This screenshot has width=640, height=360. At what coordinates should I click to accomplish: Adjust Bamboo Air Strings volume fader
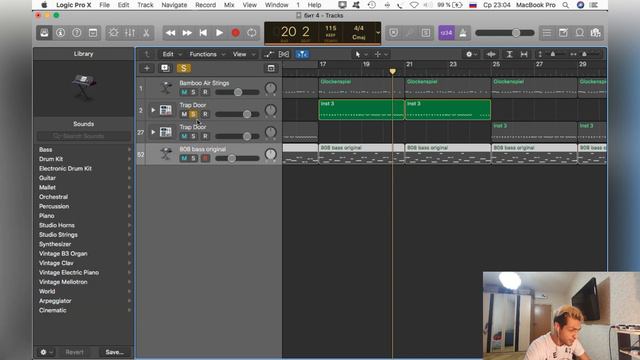coord(238,92)
